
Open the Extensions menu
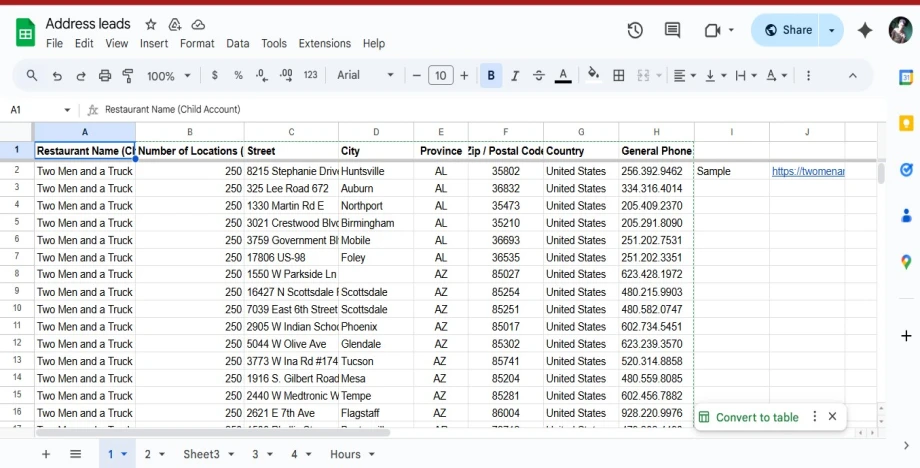pos(324,43)
